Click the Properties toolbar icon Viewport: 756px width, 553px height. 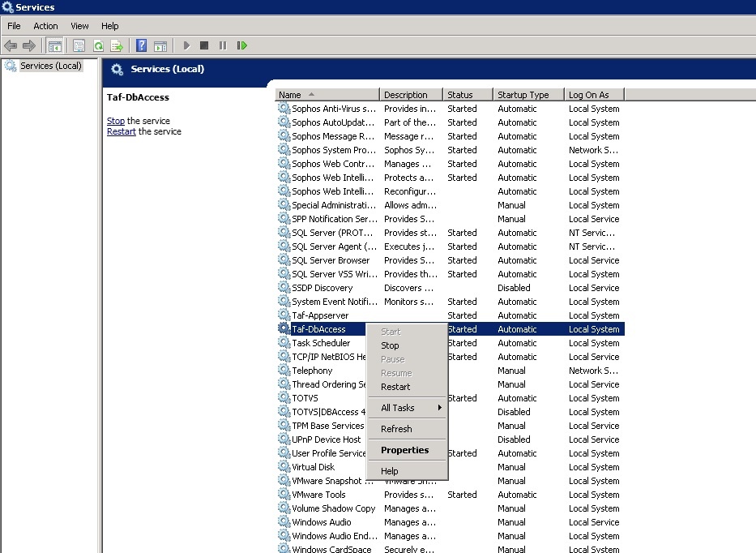tap(79, 46)
